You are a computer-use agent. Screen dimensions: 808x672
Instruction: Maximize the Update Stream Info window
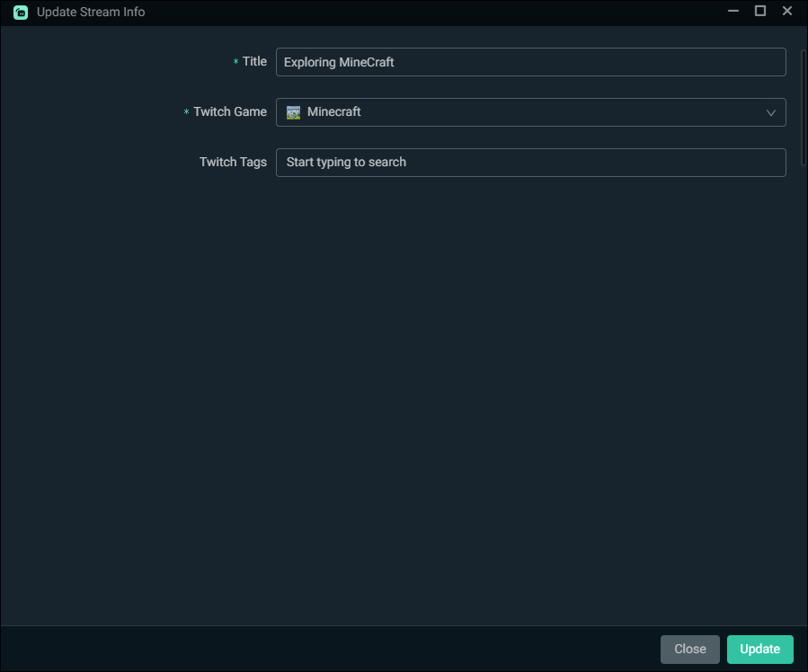[x=760, y=11]
